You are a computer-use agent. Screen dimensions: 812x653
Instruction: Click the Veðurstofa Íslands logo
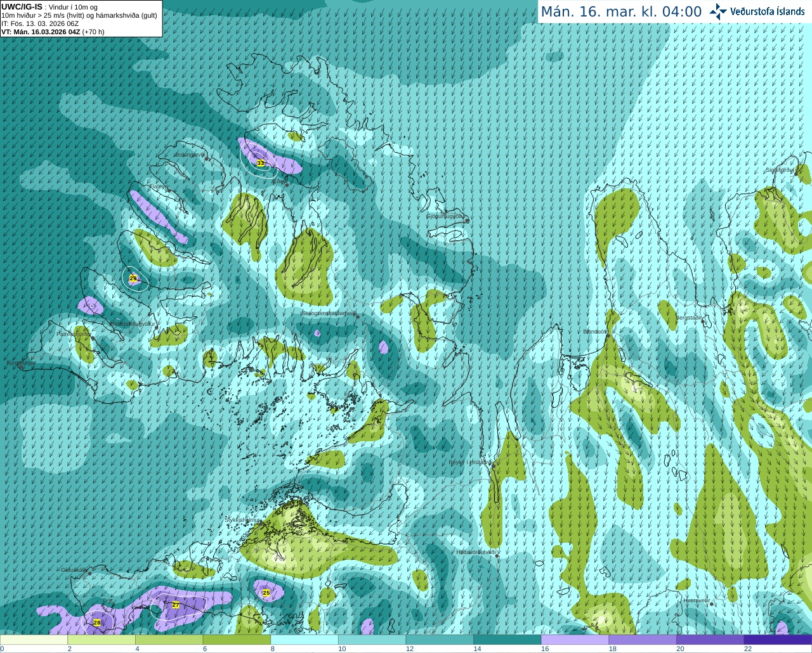point(757,11)
